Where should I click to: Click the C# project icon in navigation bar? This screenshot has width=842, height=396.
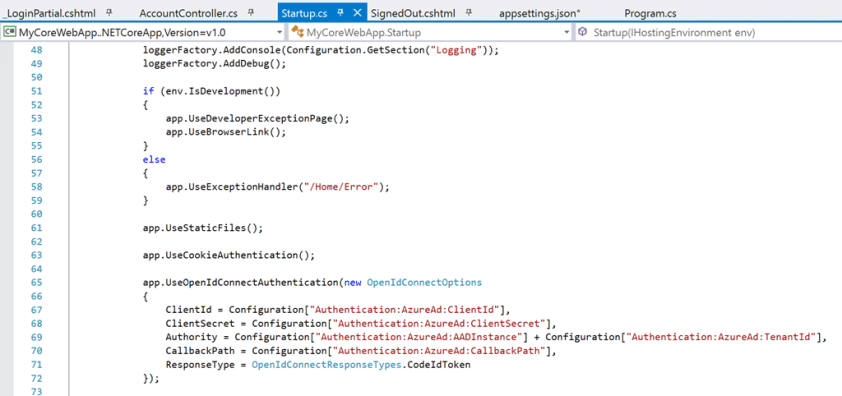pyautogui.click(x=10, y=32)
